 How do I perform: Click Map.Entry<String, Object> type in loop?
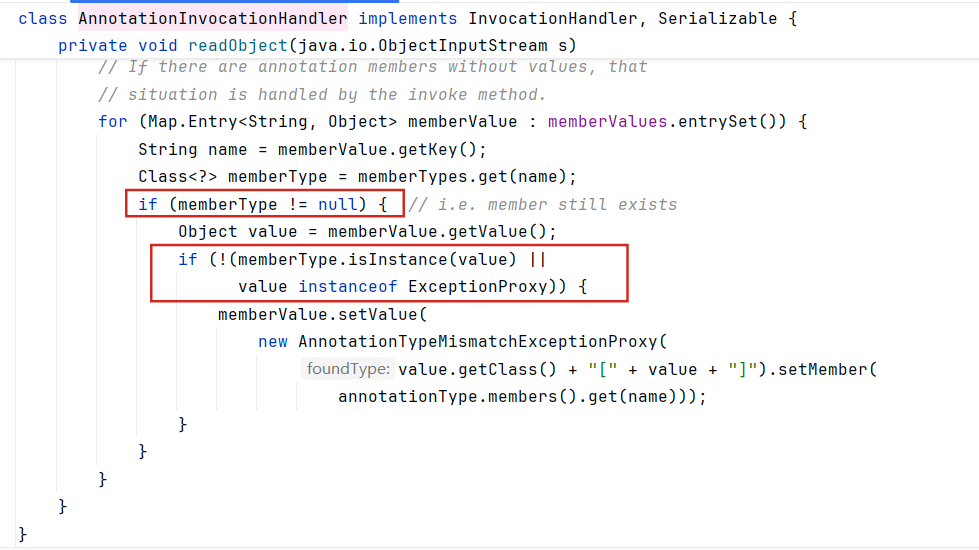tap(273, 121)
